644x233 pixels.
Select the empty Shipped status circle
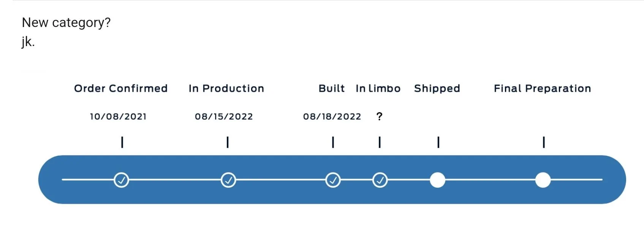tap(437, 180)
